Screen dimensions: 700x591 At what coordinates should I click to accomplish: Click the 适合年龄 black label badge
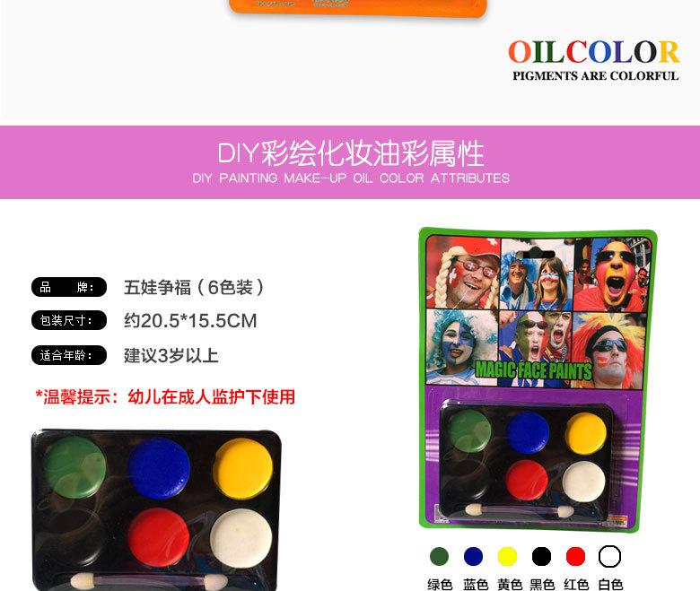69,355
